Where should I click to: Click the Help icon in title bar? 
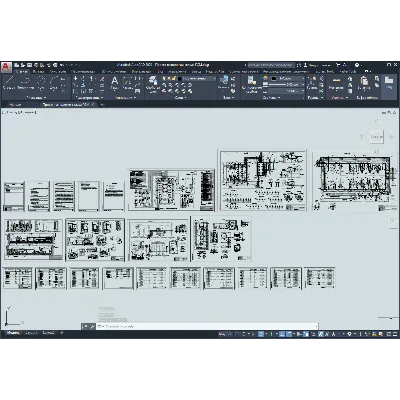(x=357, y=65)
